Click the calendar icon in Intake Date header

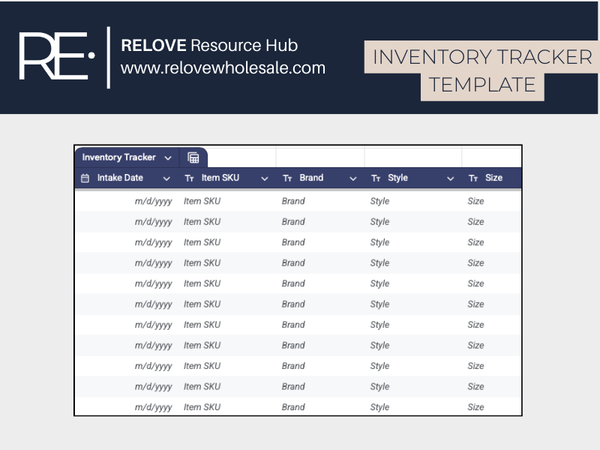point(85,178)
